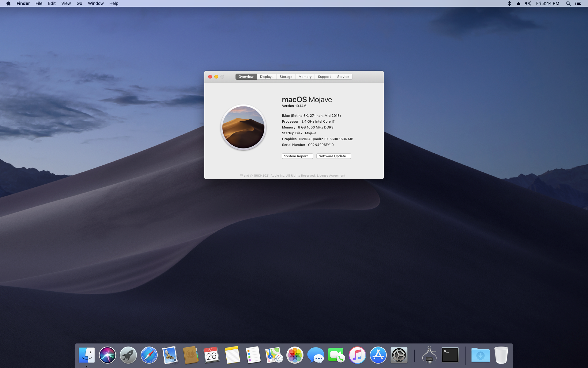Switch to the Displays tab
Viewport: 588px width, 368px height.
coord(266,77)
